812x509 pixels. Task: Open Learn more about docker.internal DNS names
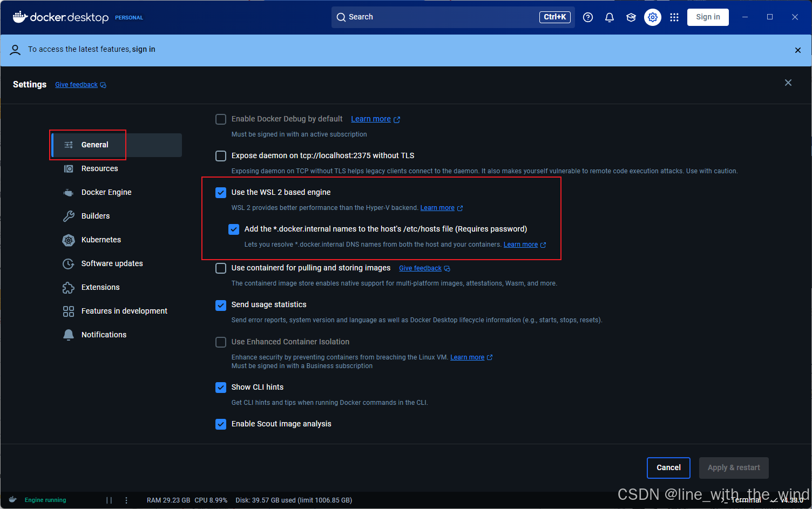(520, 245)
